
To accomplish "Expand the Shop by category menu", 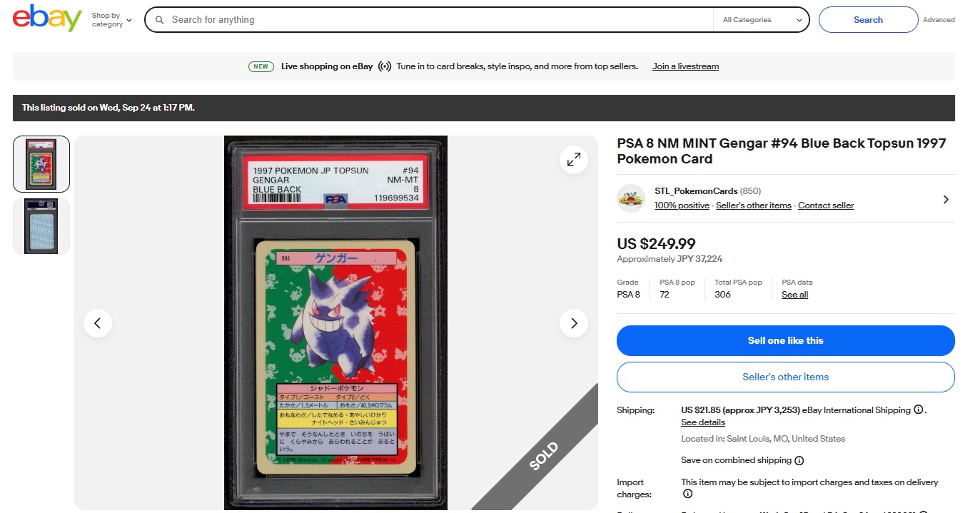I will (111, 20).
